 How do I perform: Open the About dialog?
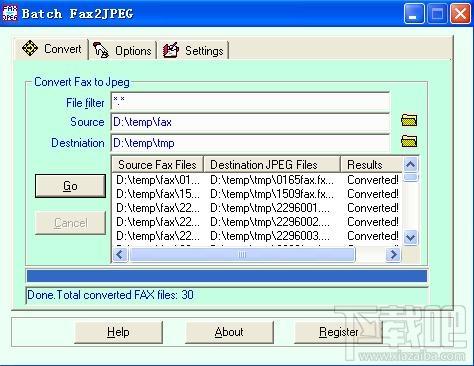[x=229, y=332]
